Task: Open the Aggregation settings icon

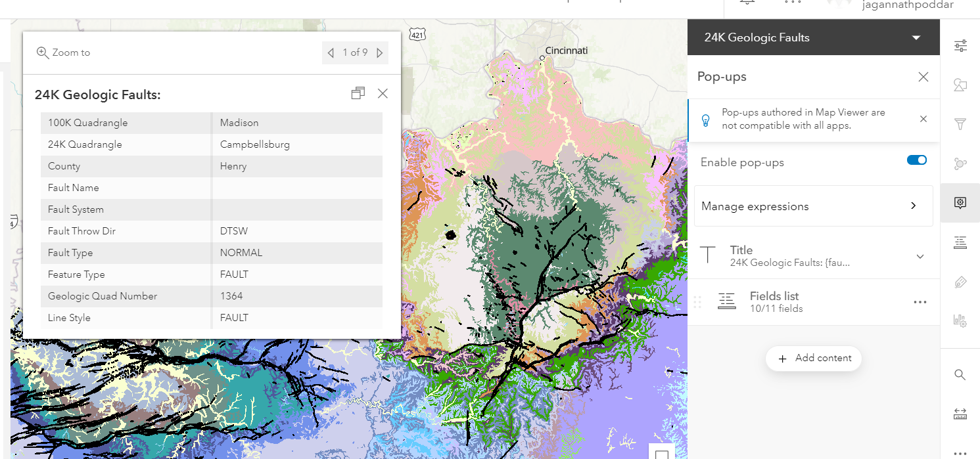Action: coord(960,164)
